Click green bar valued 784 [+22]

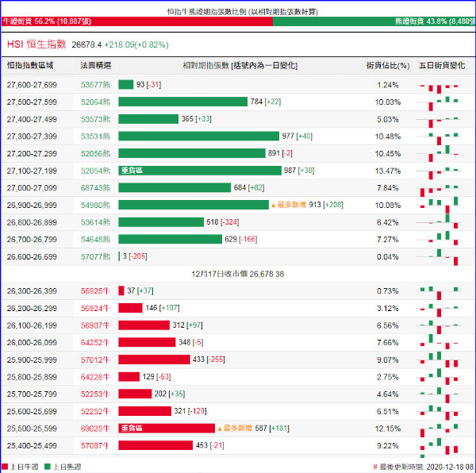point(182,102)
